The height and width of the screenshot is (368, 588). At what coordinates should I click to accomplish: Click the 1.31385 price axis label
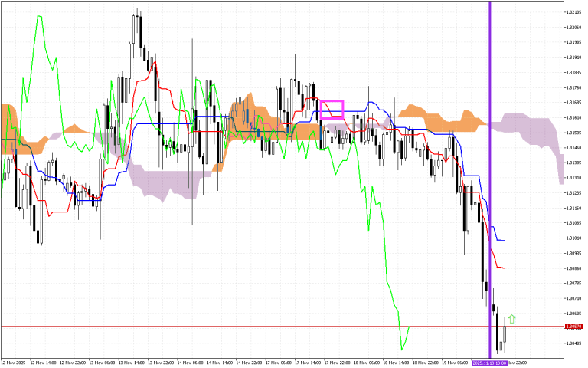tap(573, 163)
